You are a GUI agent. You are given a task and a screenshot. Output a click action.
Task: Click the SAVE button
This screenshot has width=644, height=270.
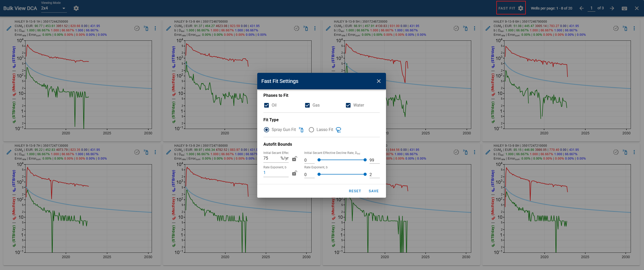tap(373, 191)
